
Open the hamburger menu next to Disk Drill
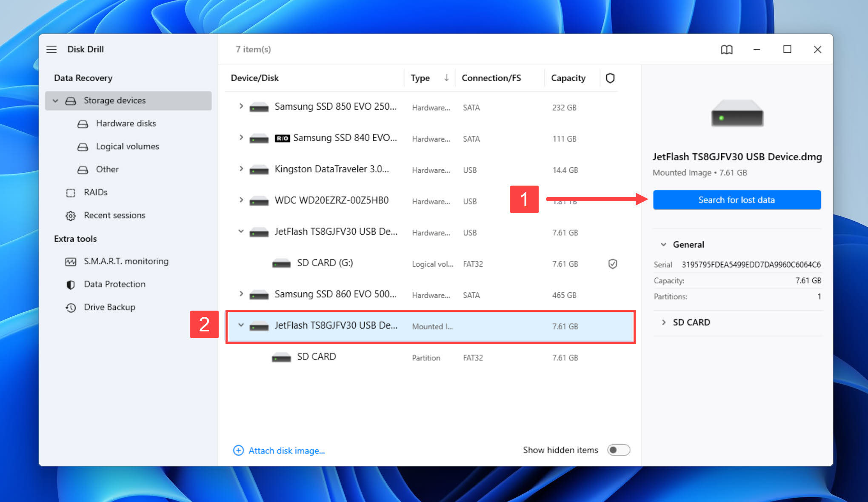(51, 49)
